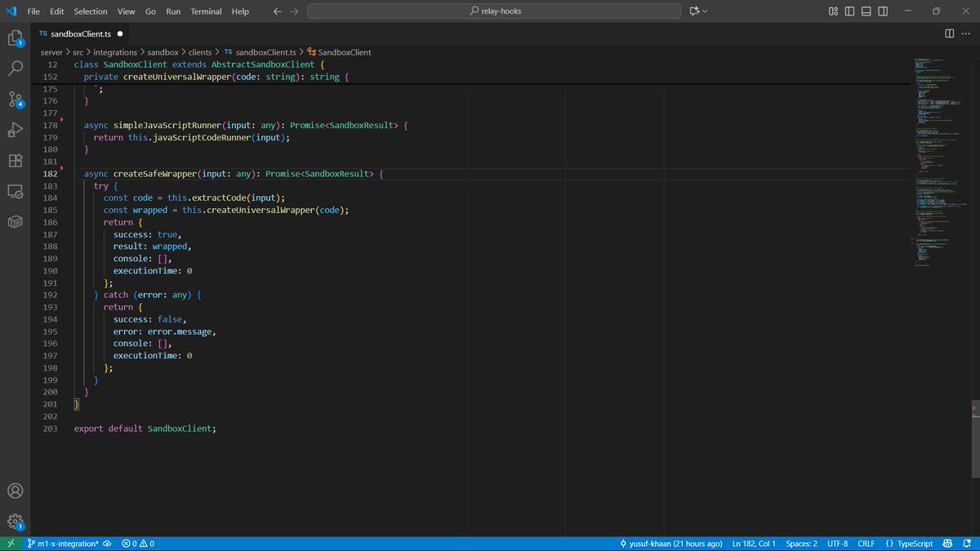This screenshot has height=551, width=980.
Task: Open the Remote Explorer view
Action: point(15,191)
